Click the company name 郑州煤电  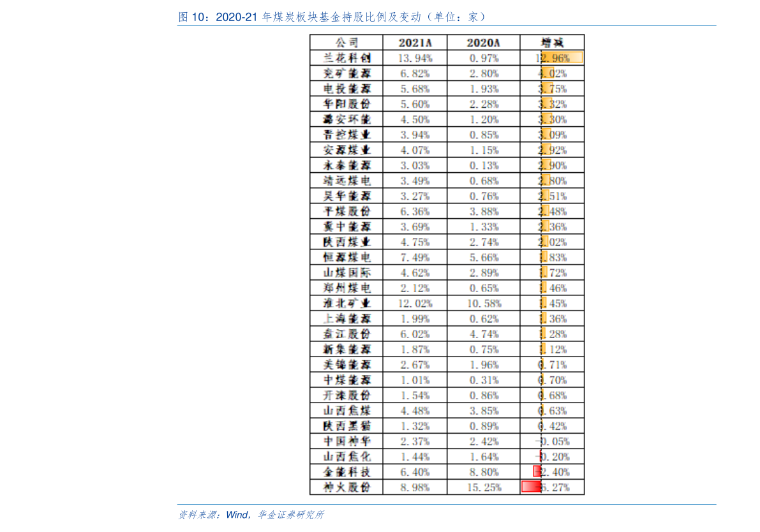(x=346, y=288)
